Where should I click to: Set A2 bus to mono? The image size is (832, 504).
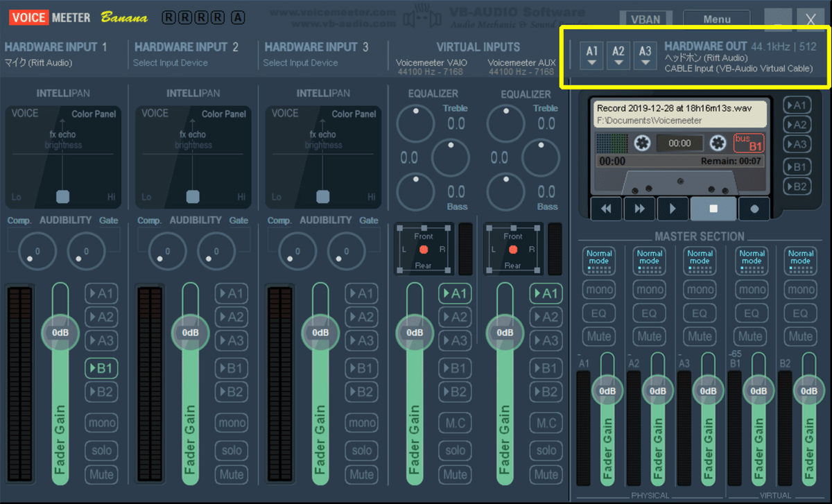coord(650,290)
